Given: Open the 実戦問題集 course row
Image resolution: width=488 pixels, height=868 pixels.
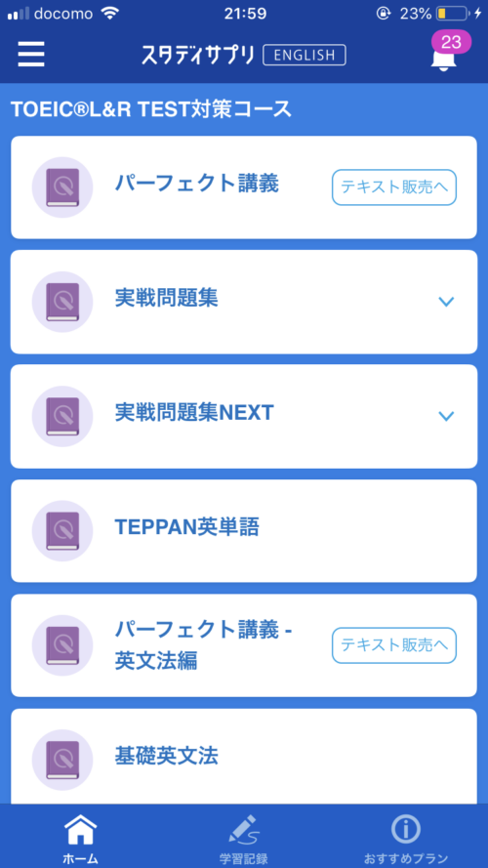Looking at the screenshot, I should tap(244, 302).
